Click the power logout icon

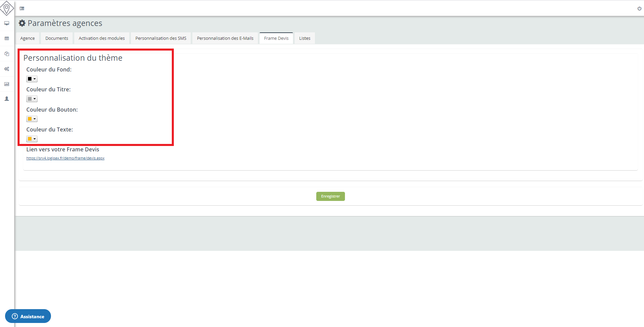pos(639,8)
